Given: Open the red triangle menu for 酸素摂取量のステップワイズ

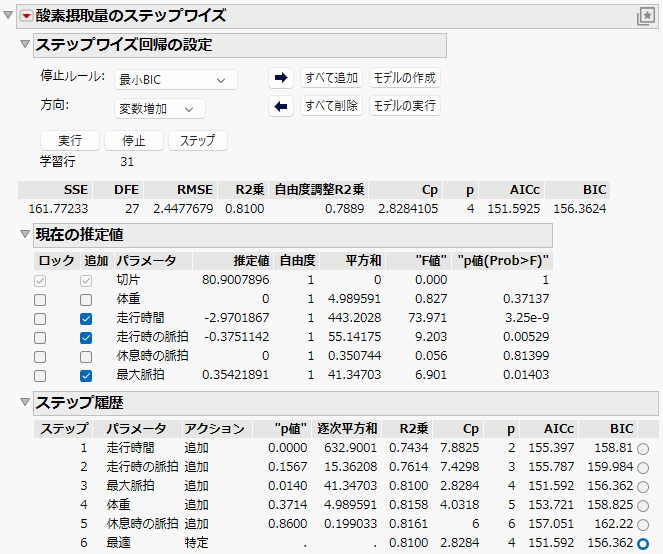Looking at the screenshot, I should [x=27, y=16].
